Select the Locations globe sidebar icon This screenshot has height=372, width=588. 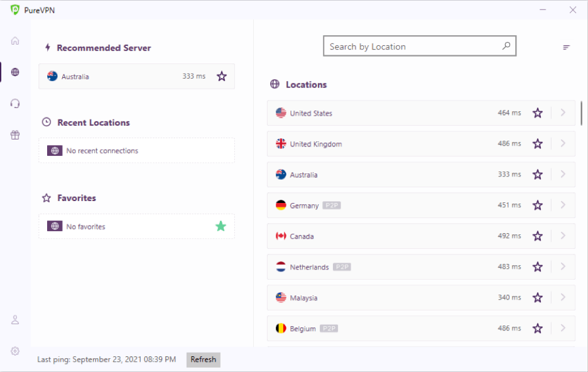click(x=15, y=72)
